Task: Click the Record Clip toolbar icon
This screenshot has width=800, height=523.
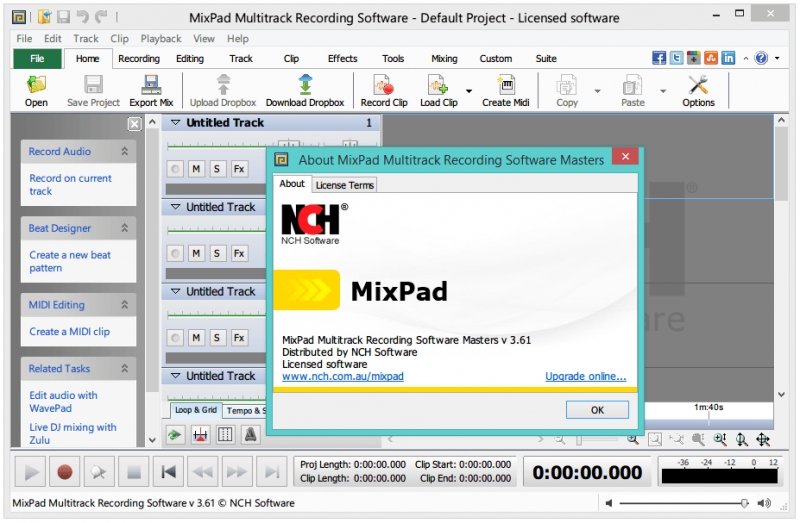Action: 383,86
